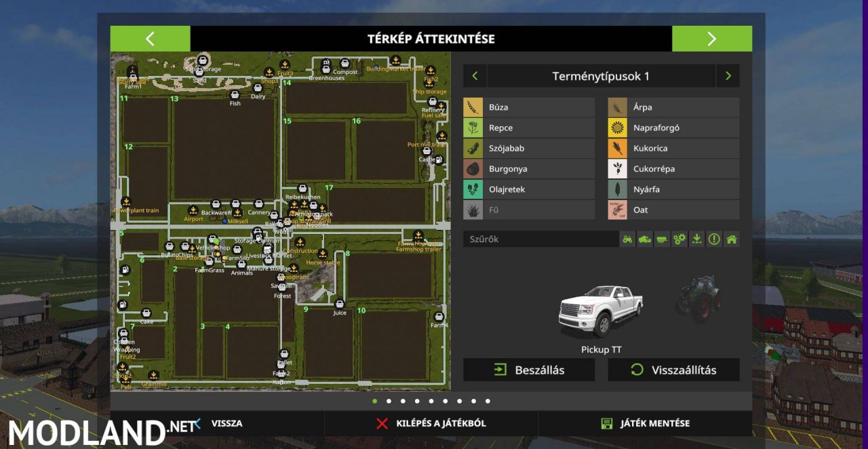Viewport: 868px width, 449px height.
Task: Open next menu page with header right arrow
Action: tap(712, 39)
